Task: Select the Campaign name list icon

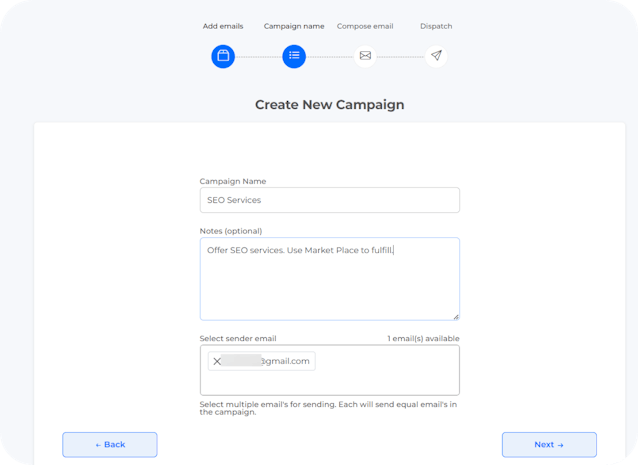Action: tap(294, 56)
